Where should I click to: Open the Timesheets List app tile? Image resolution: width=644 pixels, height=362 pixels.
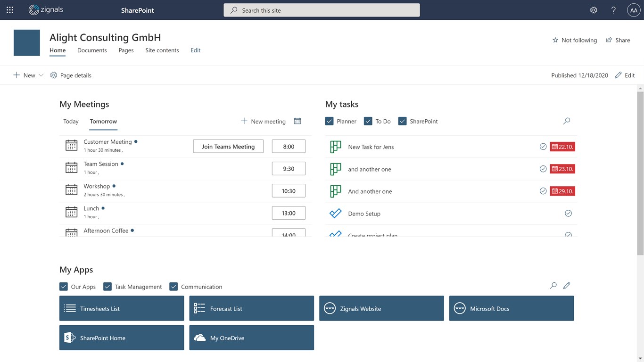coord(122,309)
